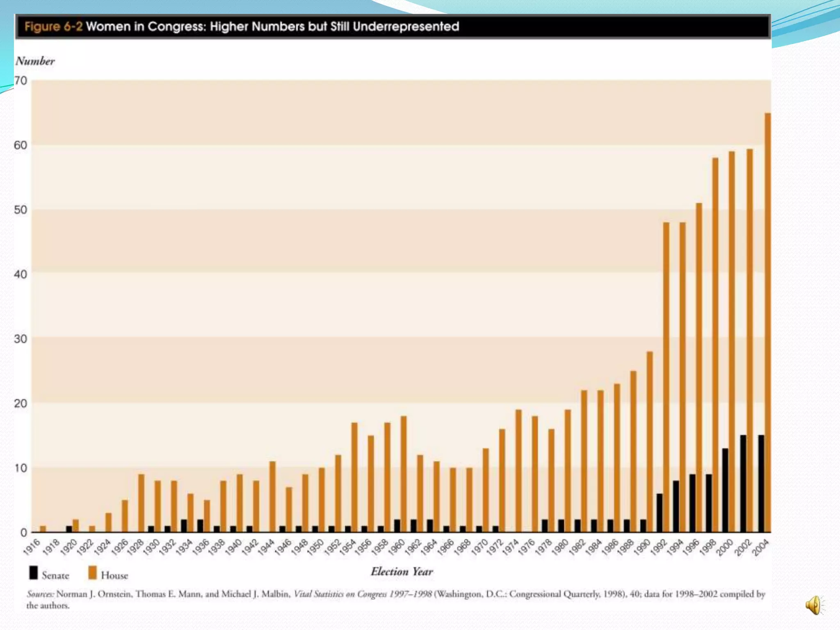Click the black Senate legend square
Viewport: 840px width, 630px height.
click(x=33, y=573)
